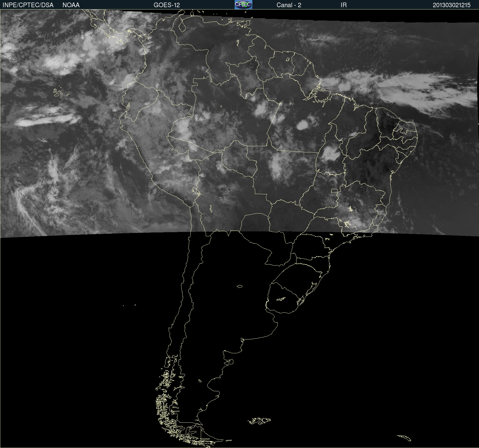The width and height of the screenshot is (479, 448).
Task: Click the Canal - 2 label
Action: [x=289, y=5]
